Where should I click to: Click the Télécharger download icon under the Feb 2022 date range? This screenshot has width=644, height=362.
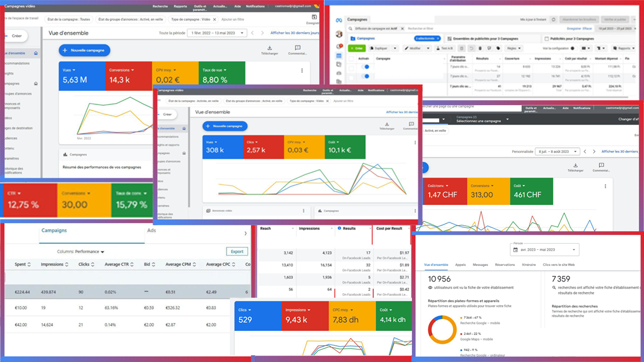click(270, 48)
